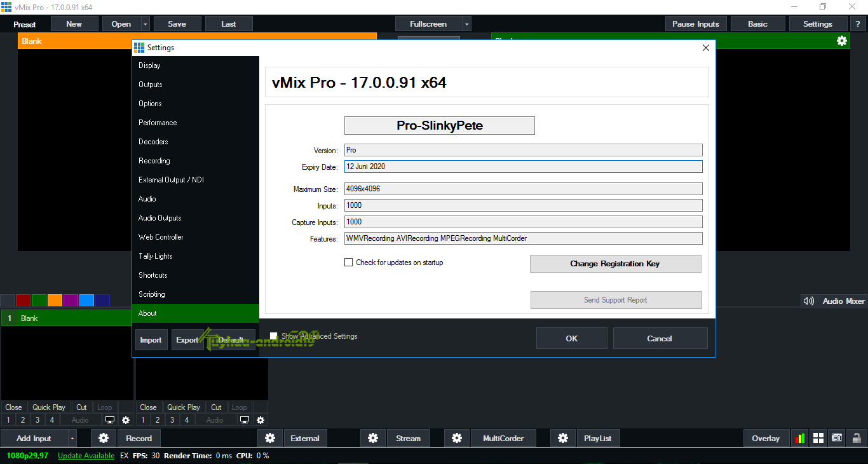Take a snapshot with the camera icon
Screen dimensions: 868x464
pyautogui.click(x=837, y=438)
